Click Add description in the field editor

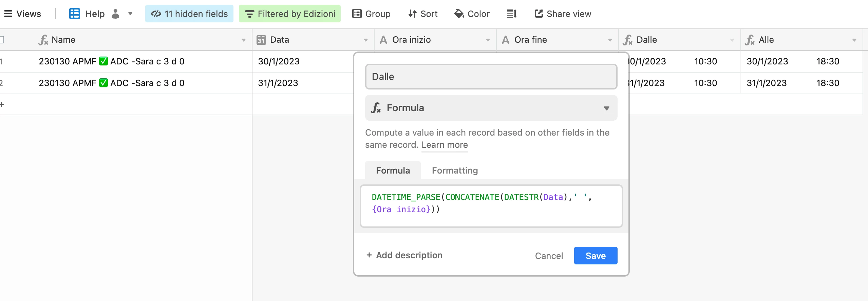[404, 255]
